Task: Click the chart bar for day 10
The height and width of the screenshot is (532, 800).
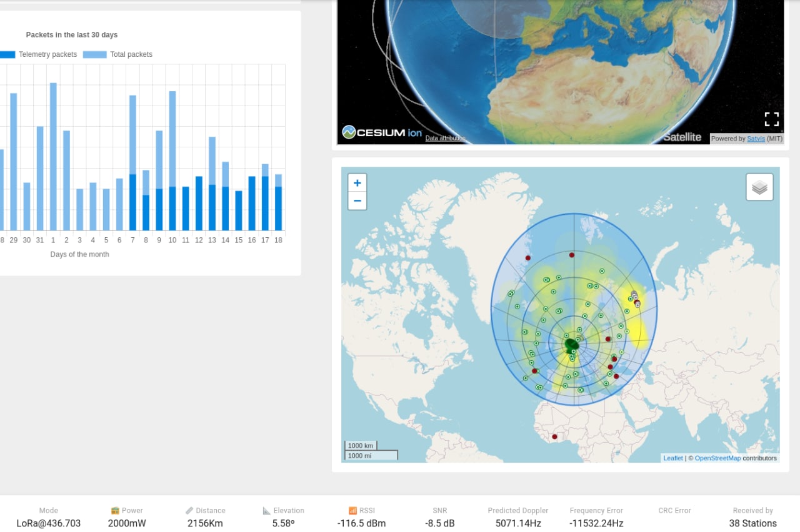Action: click(172, 160)
